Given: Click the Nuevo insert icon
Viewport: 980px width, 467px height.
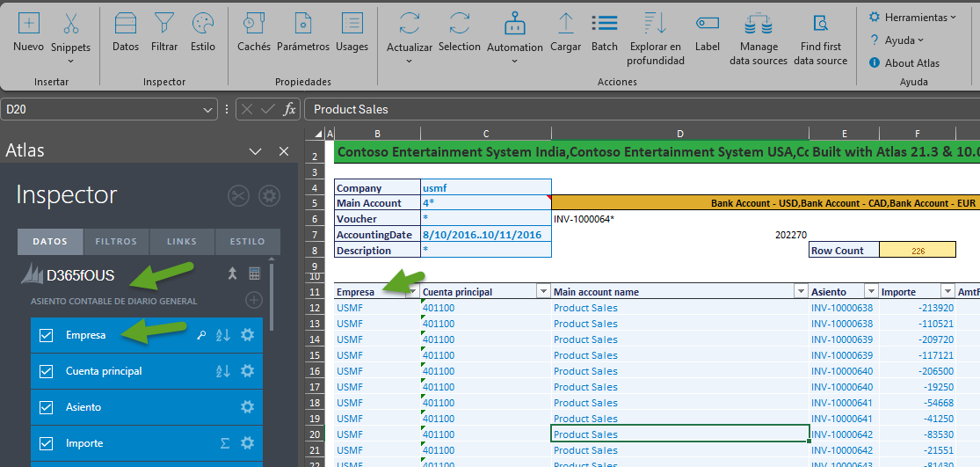Looking at the screenshot, I should click(29, 24).
